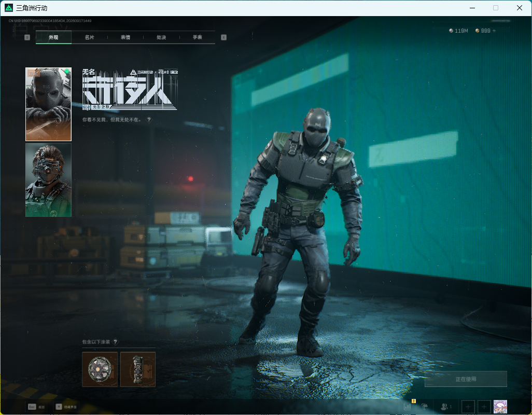Click the 正在使用 in-use button

[x=466, y=379]
